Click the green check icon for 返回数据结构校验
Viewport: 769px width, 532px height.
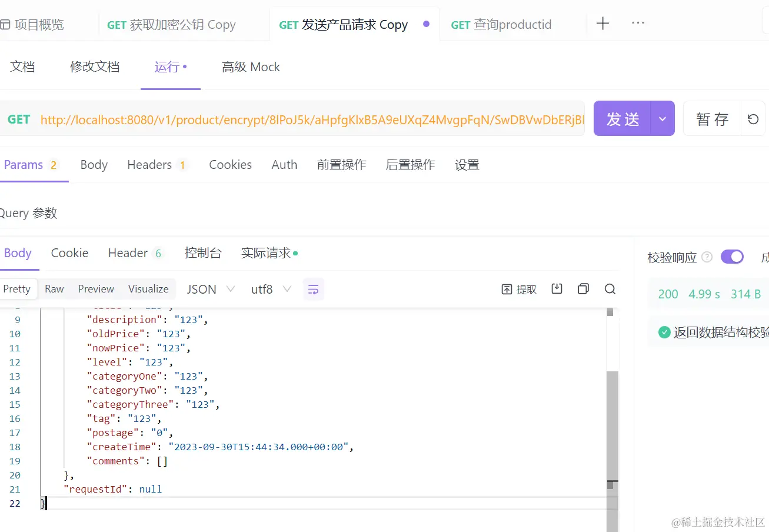point(664,332)
